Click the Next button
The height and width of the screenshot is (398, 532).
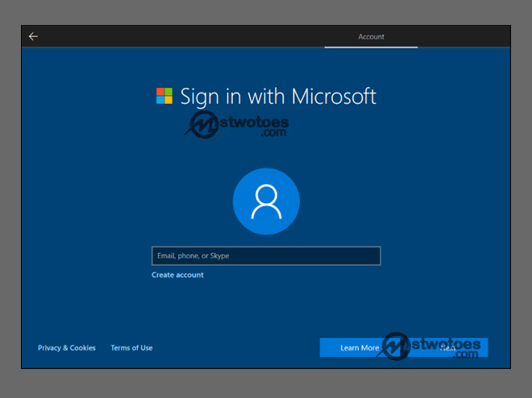point(448,348)
